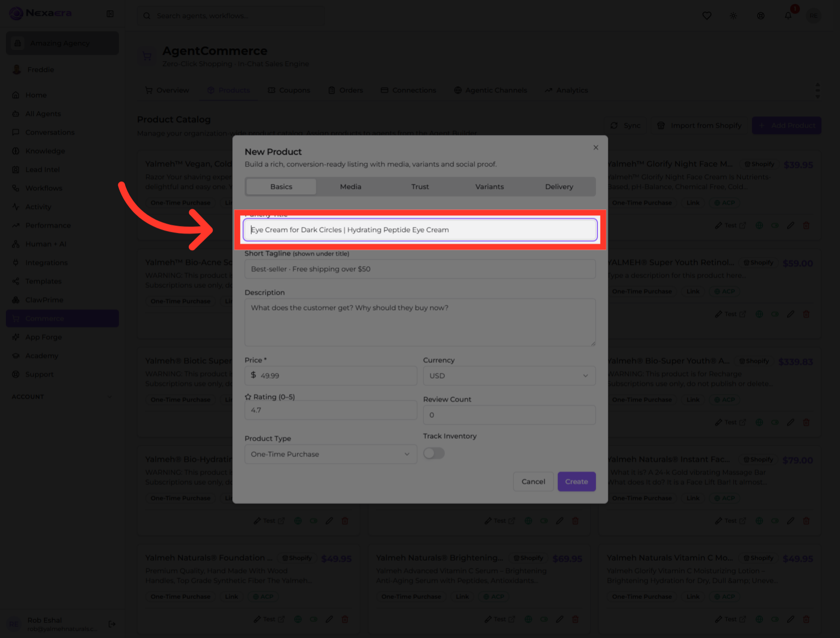Open Workflows from the sidebar

pyautogui.click(x=62, y=188)
